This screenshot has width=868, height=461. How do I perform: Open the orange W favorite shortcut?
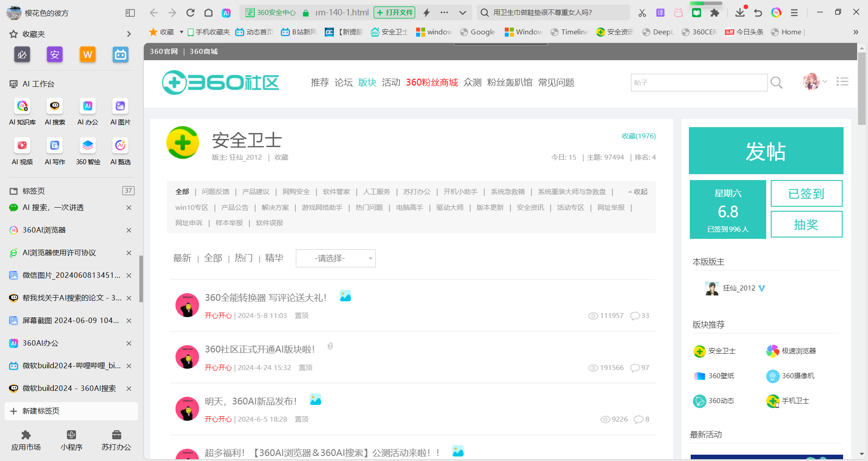(88, 55)
